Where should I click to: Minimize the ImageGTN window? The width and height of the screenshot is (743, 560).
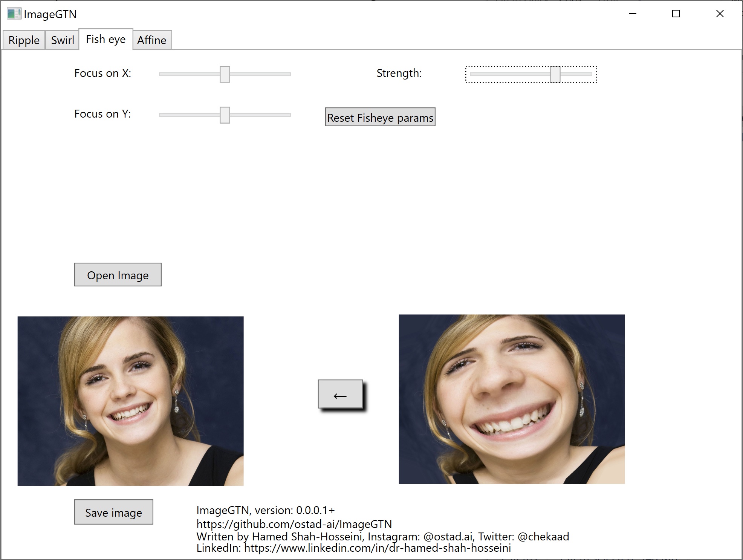[x=633, y=14]
